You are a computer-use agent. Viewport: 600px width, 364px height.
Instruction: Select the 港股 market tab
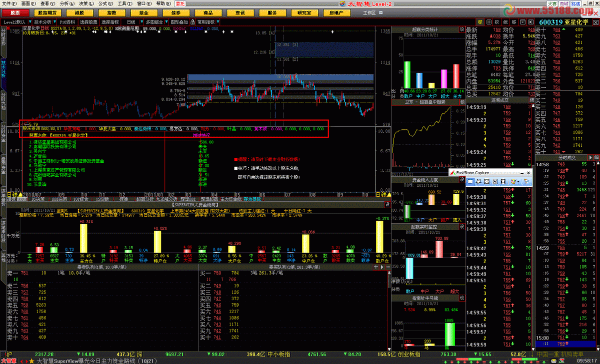click(x=79, y=12)
